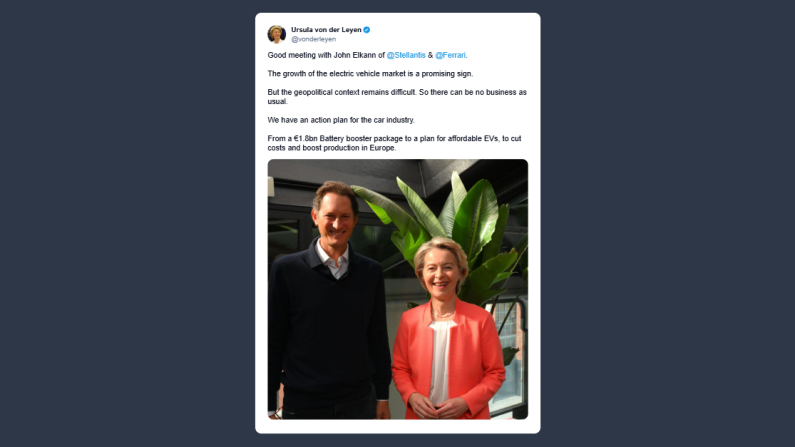Open the @Stellantis mention
The image size is (795, 447).
pyautogui.click(x=406, y=55)
